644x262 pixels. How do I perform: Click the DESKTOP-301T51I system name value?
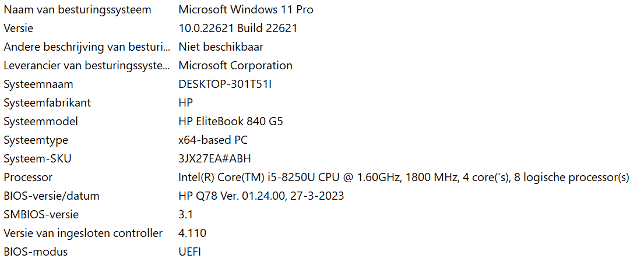click(225, 84)
